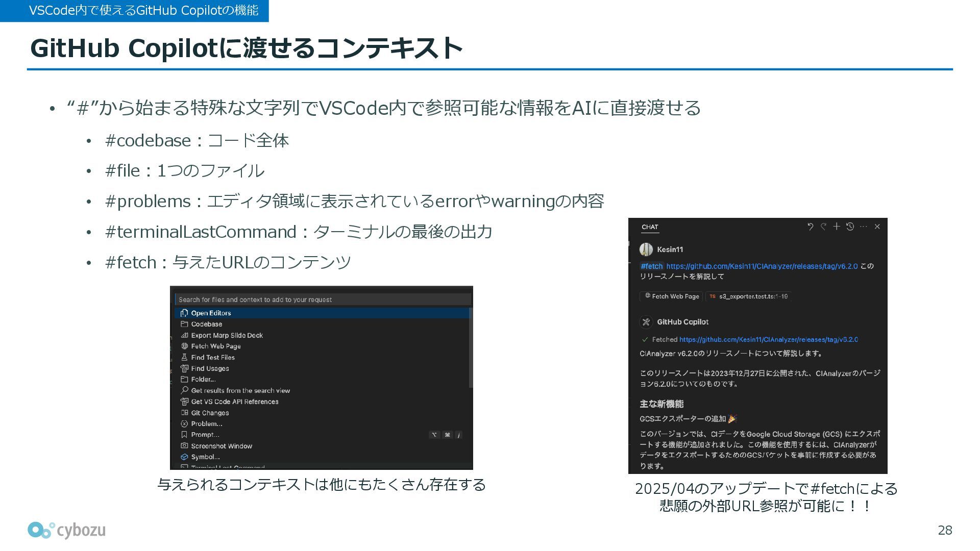Screen dimensions: 980x551
Task: Click the bookmark icon beside Prompt...
Action: pyautogui.click(x=184, y=435)
